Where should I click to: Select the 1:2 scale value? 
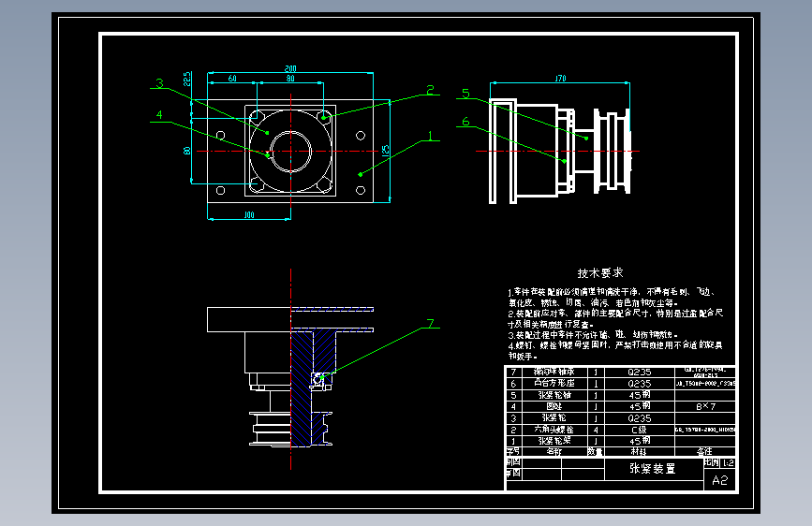pos(728,463)
